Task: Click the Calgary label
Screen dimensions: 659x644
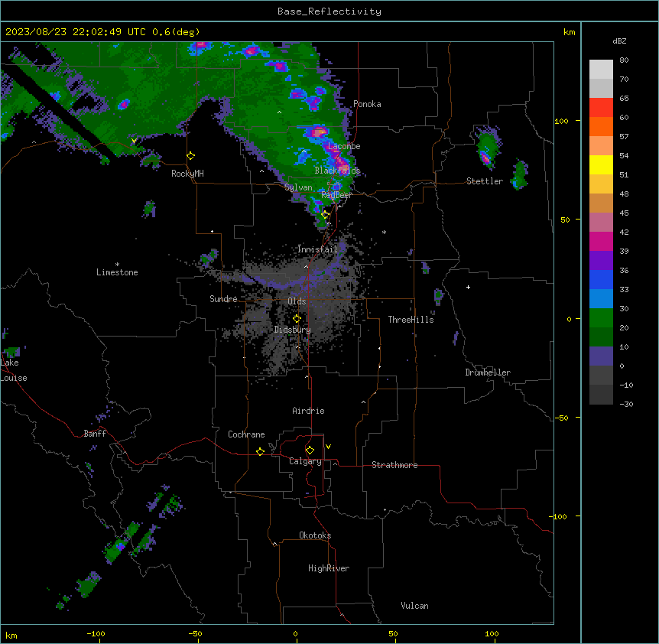Action: (305, 461)
